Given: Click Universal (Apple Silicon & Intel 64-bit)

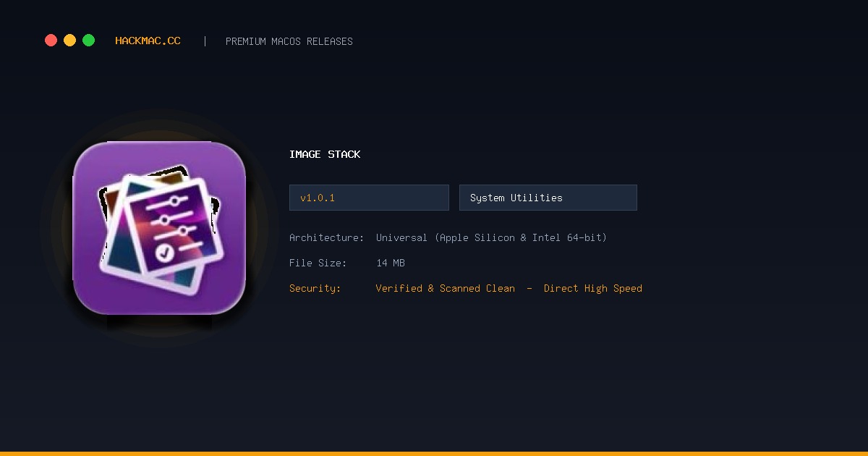Looking at the screenshot, I should pos(491,237).
